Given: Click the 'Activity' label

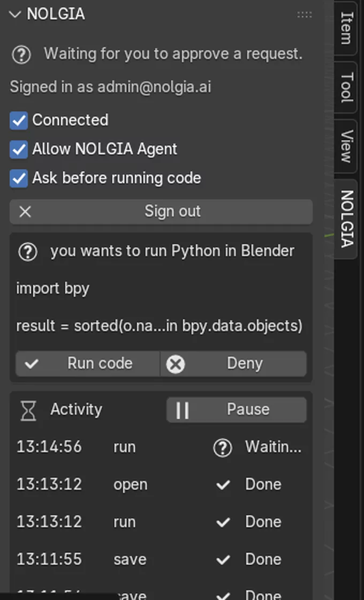Looking at the screenshot, I should pyautogui.click(x=76, y=409).
